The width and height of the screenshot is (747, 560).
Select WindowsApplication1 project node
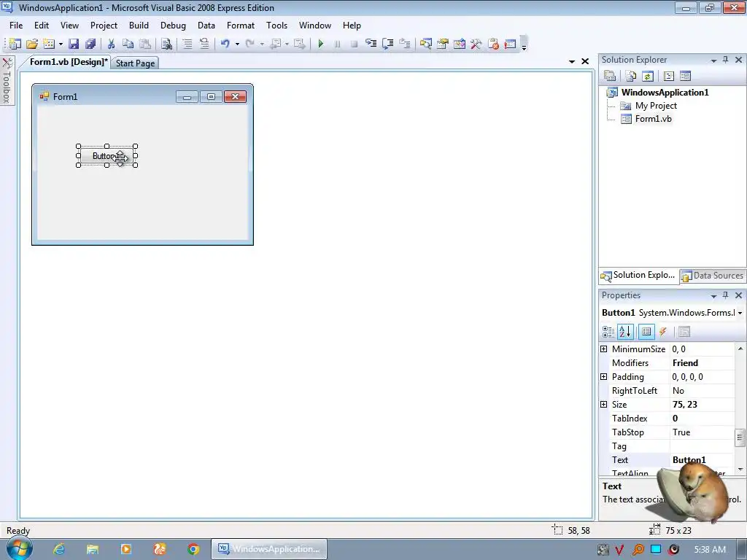click(665, 93)
